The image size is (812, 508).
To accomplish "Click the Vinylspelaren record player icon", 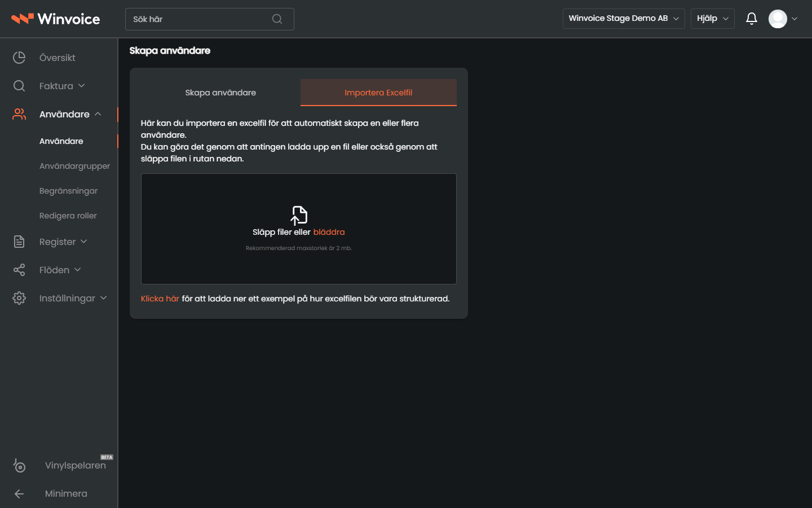I will coord(19,465).
